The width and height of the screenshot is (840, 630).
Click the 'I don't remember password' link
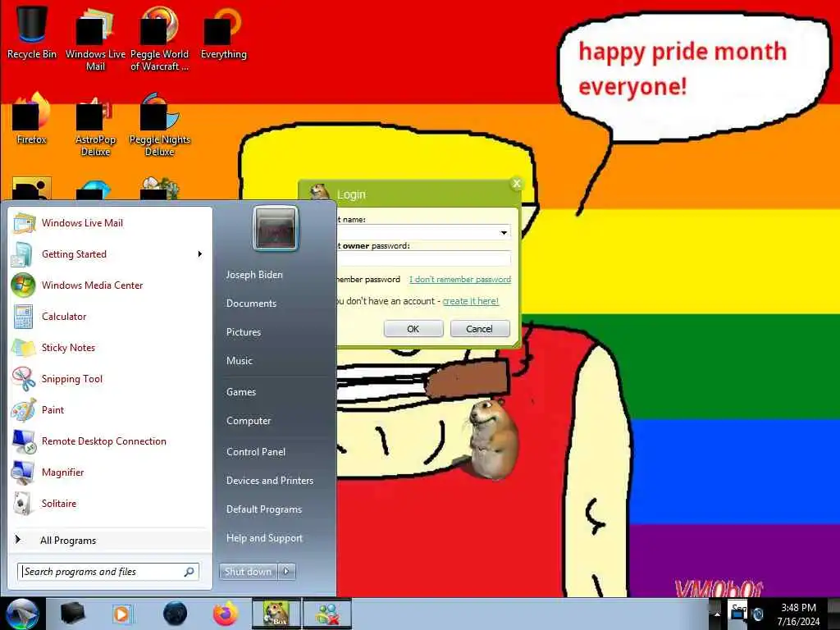(460, 279)
